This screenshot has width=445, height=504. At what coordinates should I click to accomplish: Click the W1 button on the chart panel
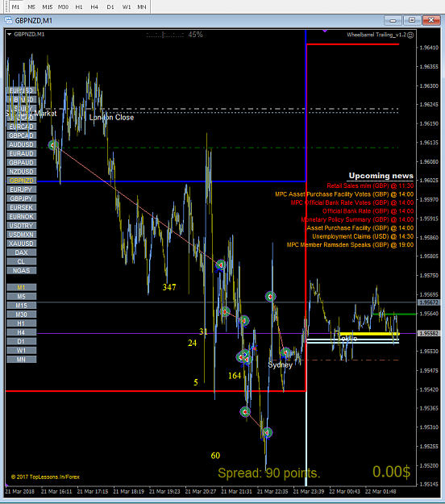(21, 351)
